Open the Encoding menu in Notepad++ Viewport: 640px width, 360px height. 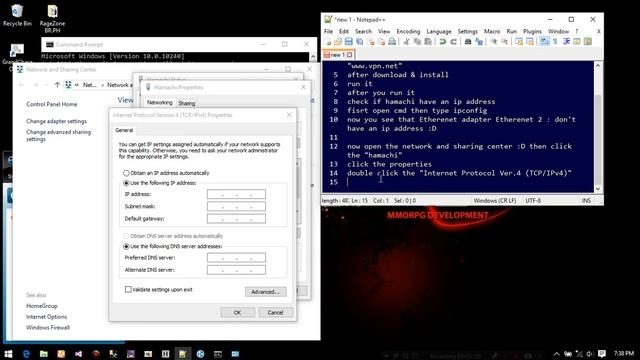(408, 31)
